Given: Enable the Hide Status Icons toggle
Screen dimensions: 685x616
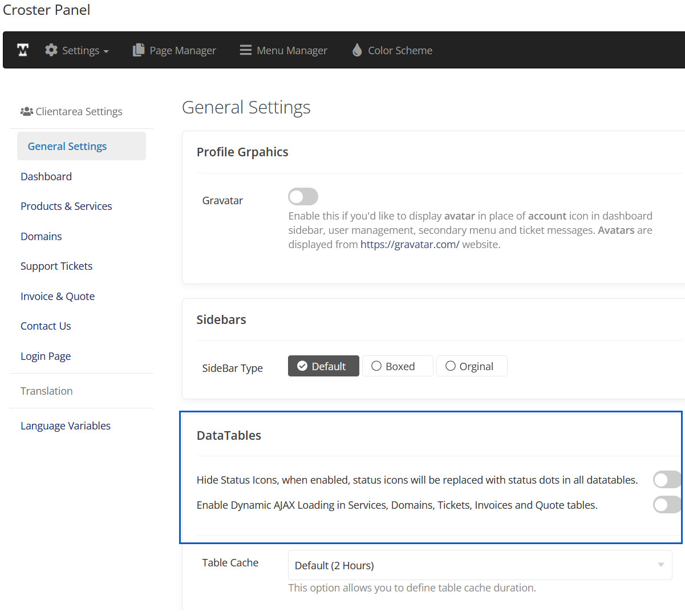Looking at the screenshot, I should [x=666, y=480].
